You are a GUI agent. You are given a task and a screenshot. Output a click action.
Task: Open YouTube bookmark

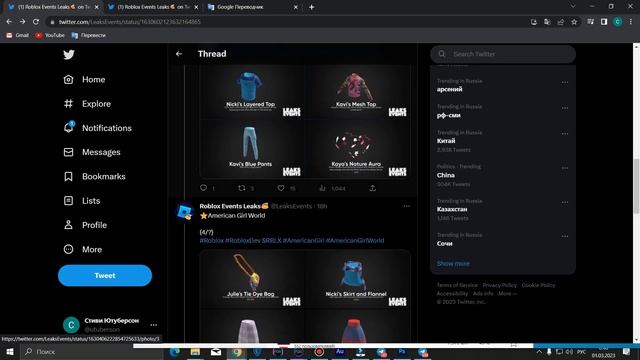point(50,36)
